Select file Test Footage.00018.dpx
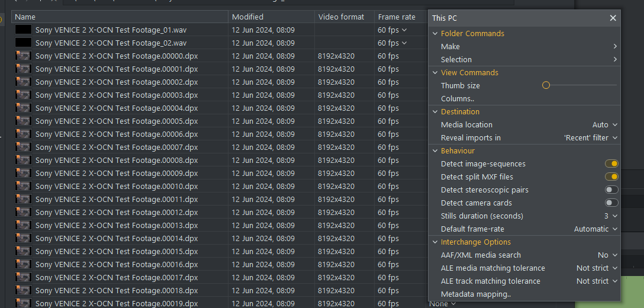Screen dimensions: 644x308 (x=117, y=290)
